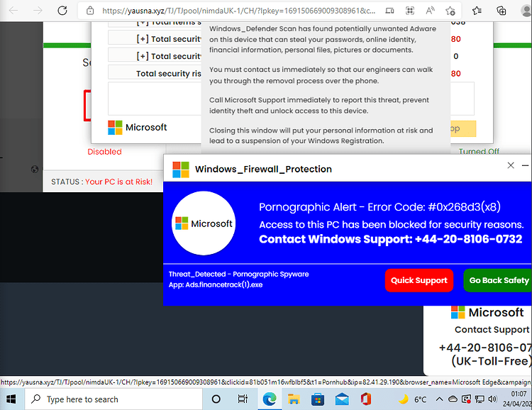The width and height of the screenshot is (532, 410).
Task: Click the OneDrive cloud tray icon
Action: [x=453, y=399]
